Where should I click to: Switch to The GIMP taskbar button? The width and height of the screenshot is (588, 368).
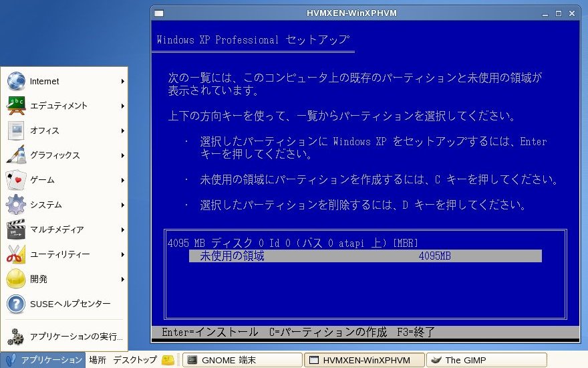point(486,360)
